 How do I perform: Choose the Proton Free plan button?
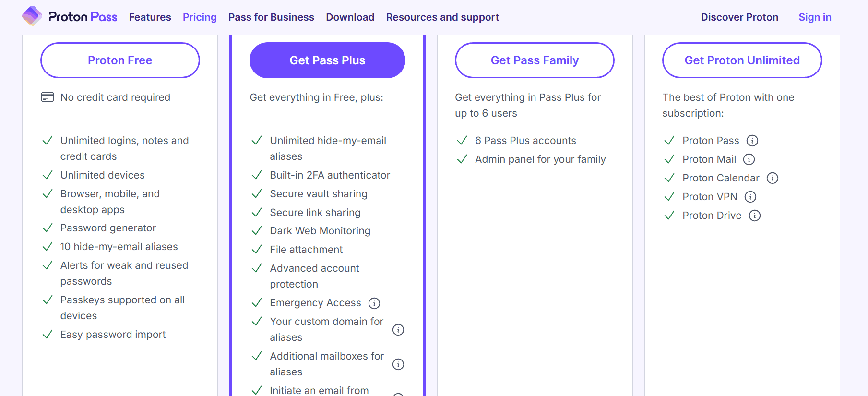(120, 60)
